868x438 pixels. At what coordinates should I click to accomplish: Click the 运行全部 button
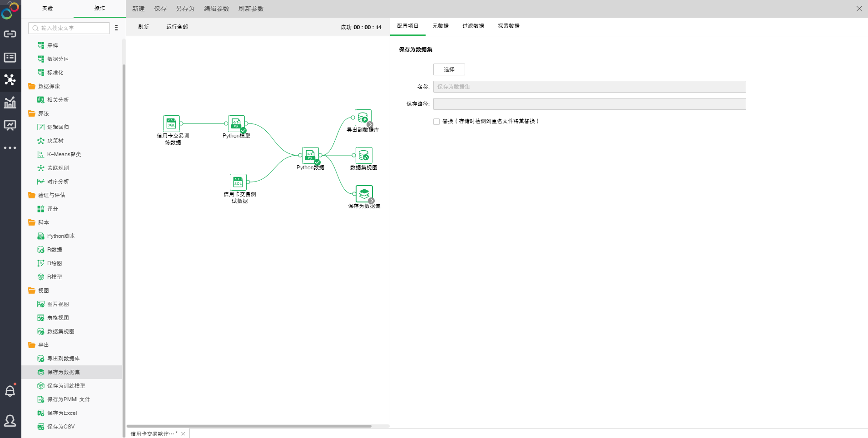[177, 27]
